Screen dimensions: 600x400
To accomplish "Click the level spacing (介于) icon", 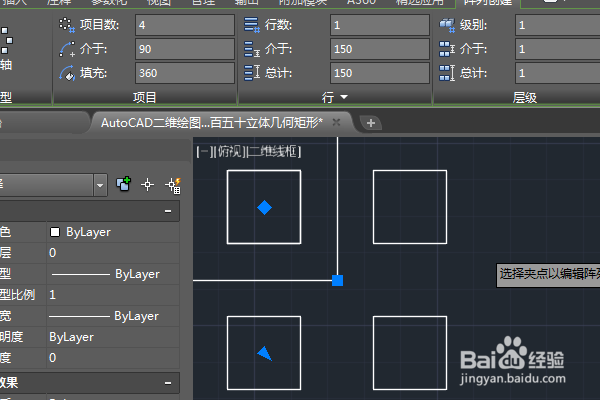I will tap(447, 49).
